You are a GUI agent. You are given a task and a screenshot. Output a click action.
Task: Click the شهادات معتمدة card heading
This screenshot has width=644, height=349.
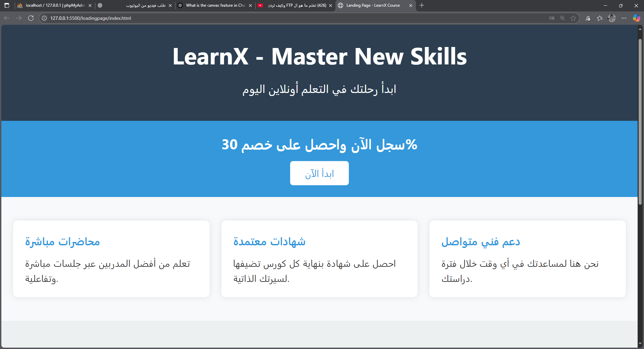(x=269, y=242)
